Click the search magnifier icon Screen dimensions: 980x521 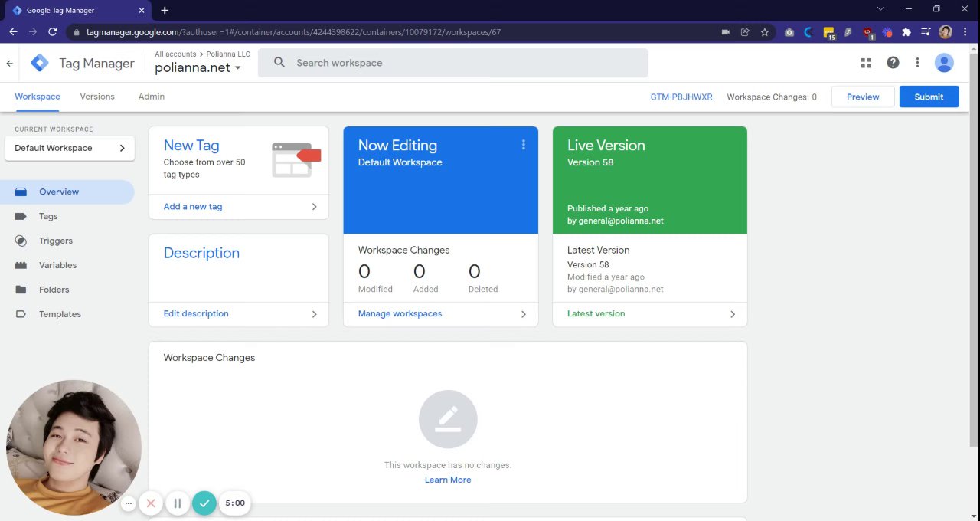(279, 63)
